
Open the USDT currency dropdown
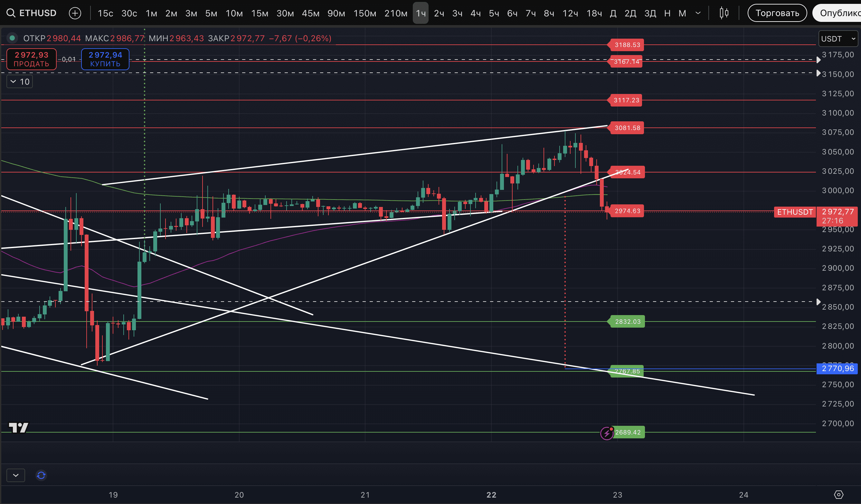point(838,39)
